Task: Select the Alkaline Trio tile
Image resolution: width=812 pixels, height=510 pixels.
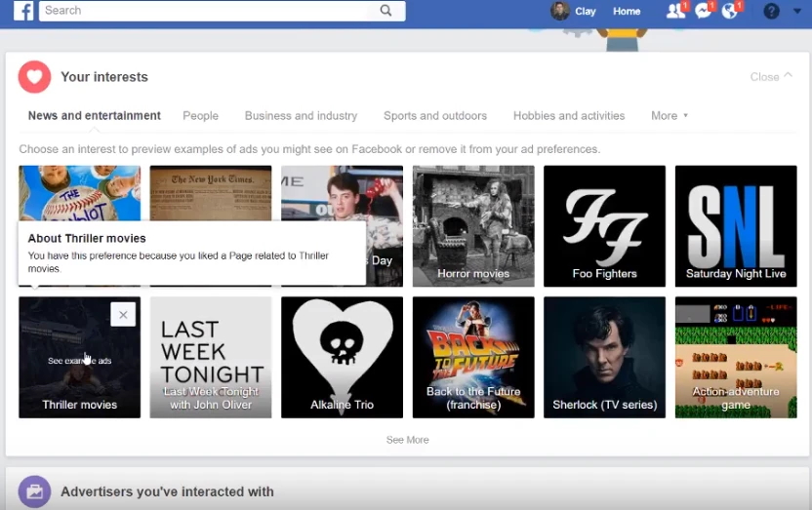Action: pyautogui.click(x=342, y=358)
